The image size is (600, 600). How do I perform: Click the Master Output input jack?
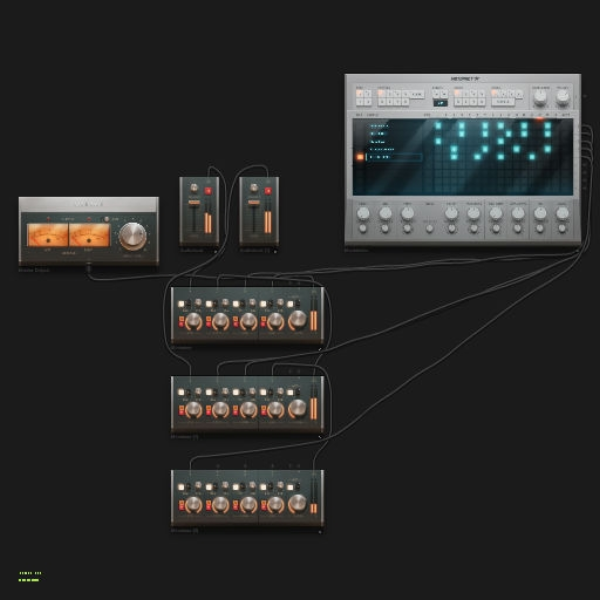tap(89, 267)
